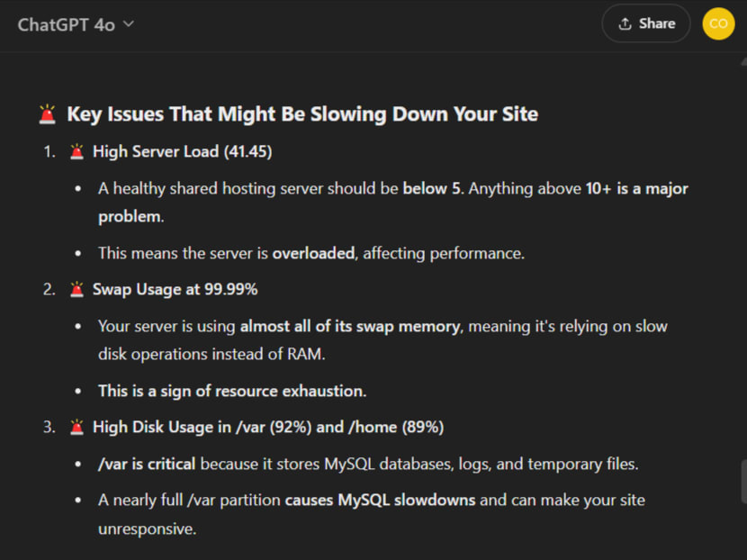Click the High Server Load (41.45) item
Viewport: 747px width, 560px height.
[x=183, y=151]
